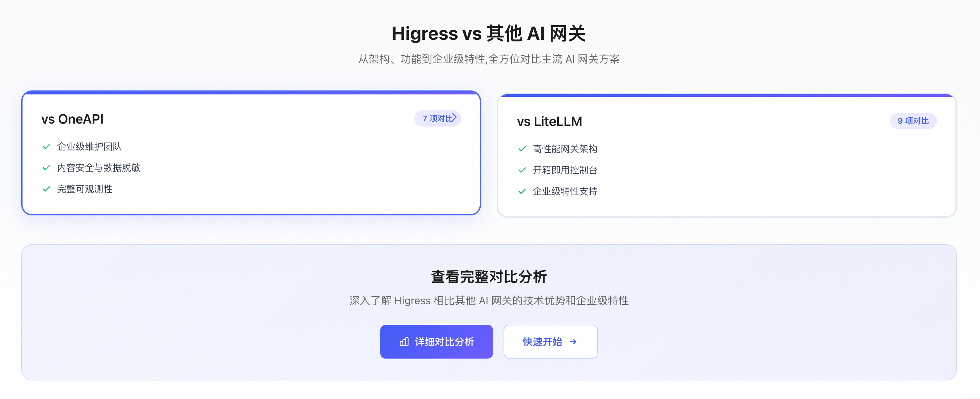Click the checkmark beside 内容安全与数据脱敏
This screenshot has height=399, width=980.
46,168
